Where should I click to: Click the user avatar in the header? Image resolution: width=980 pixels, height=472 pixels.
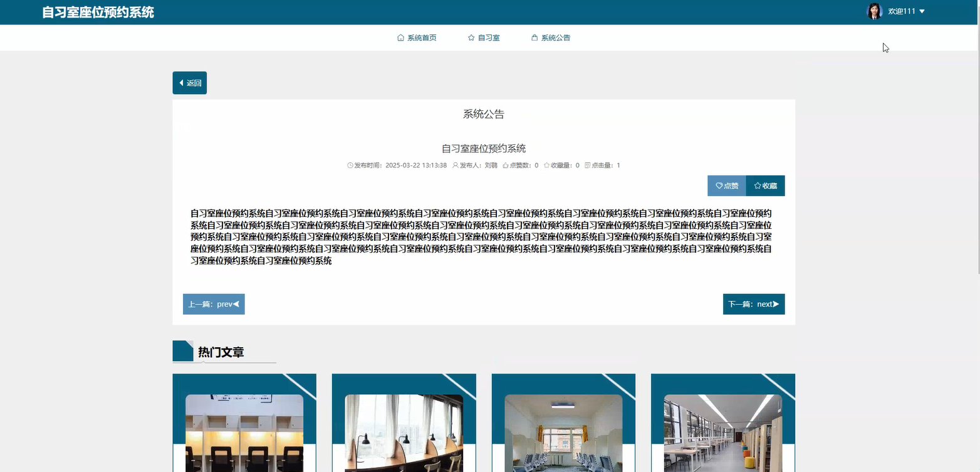tap(873, 11)
